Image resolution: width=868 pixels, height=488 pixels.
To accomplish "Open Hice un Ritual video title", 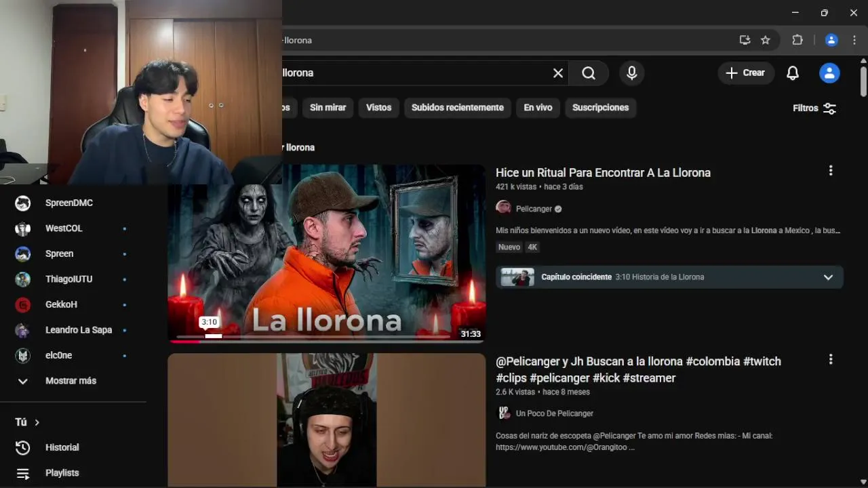I will point(603,173).
